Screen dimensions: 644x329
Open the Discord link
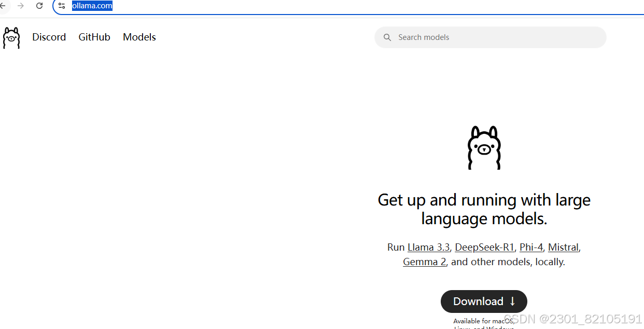coord(49,37)
